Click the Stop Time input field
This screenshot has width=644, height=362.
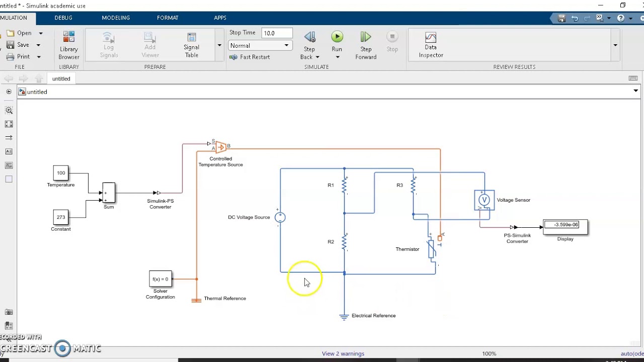point(276,33)
